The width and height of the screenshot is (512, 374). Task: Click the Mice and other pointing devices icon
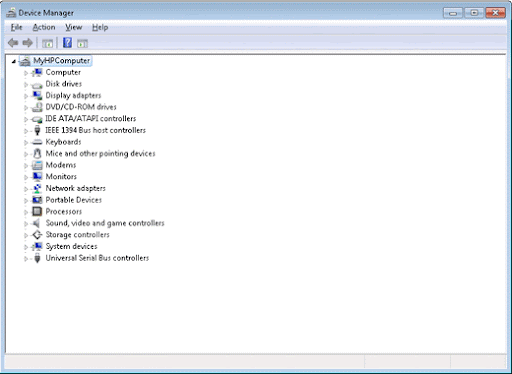click(37, 154)
